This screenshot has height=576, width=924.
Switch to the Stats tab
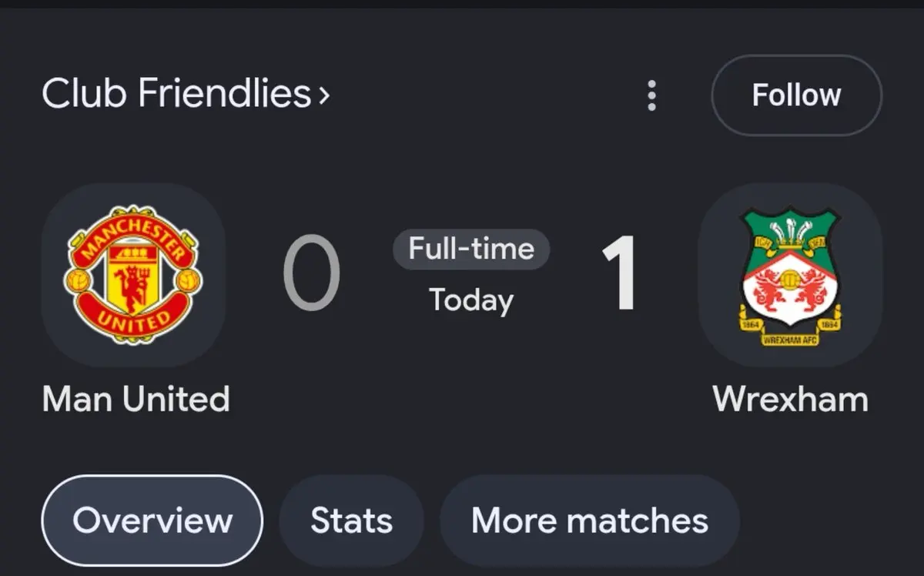click(351, 520)
